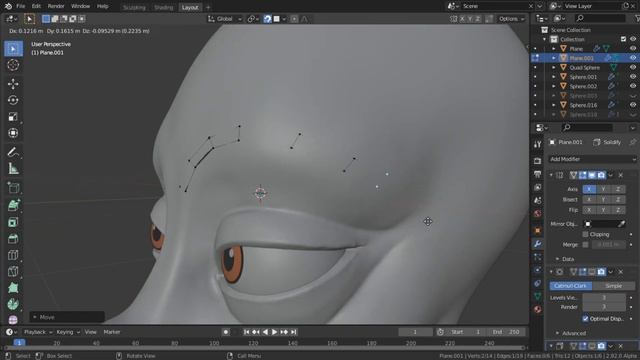Screen dimensions: 640x360
Task: Click the Play animation button
Action: 275,332
